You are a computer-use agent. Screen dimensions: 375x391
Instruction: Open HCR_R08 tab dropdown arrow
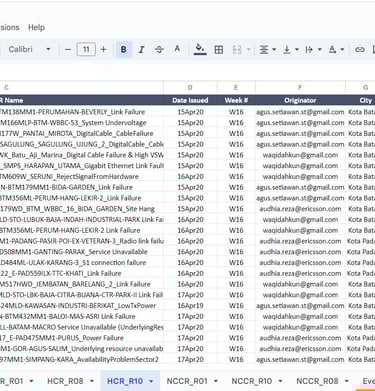92,381
